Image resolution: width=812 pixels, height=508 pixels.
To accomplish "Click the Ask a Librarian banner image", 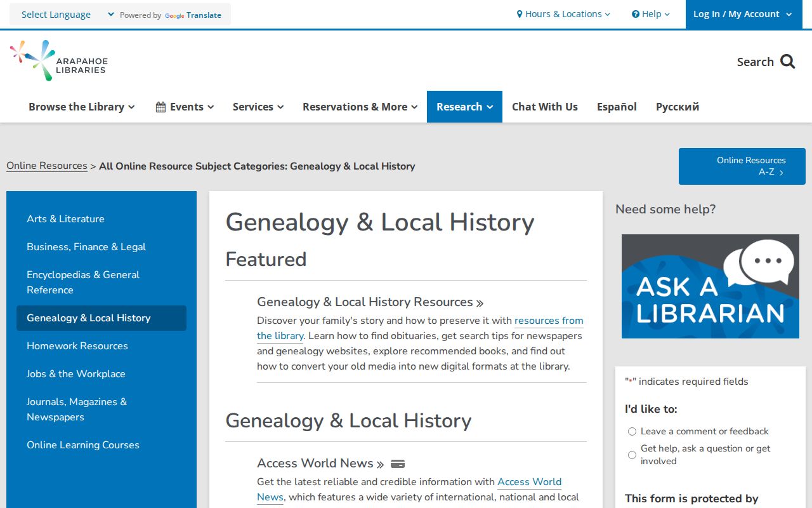I will 710,286.
